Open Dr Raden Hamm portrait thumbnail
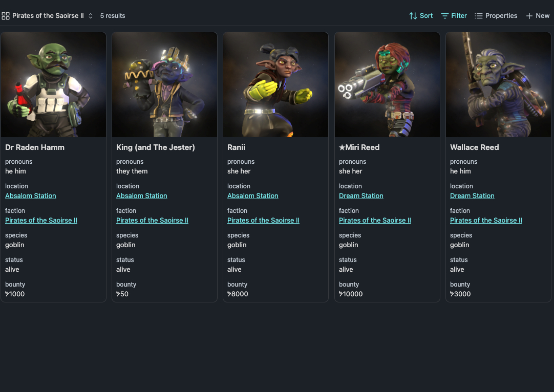554x392 pixels. coord(53,85)
